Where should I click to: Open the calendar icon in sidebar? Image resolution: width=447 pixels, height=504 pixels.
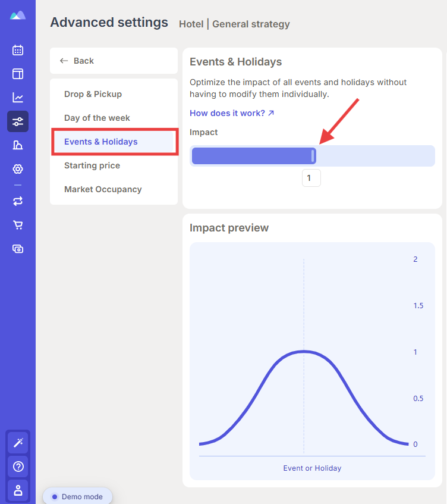18,50
